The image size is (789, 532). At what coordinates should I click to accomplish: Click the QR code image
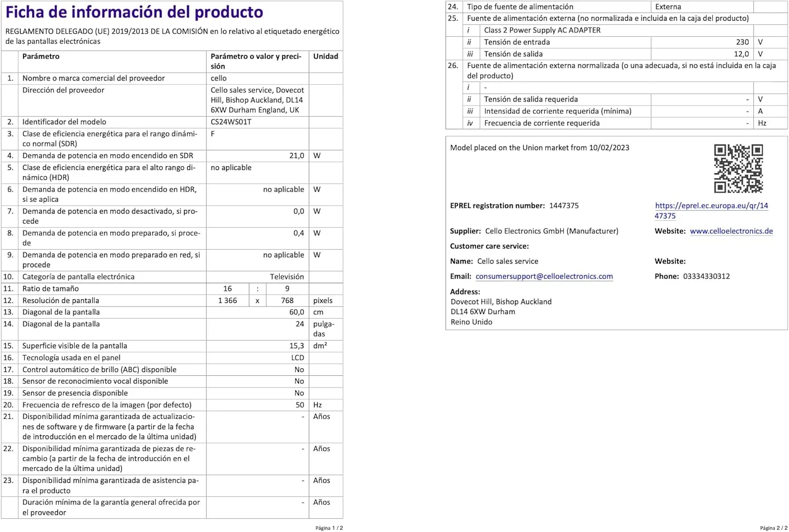pos(738,169)
